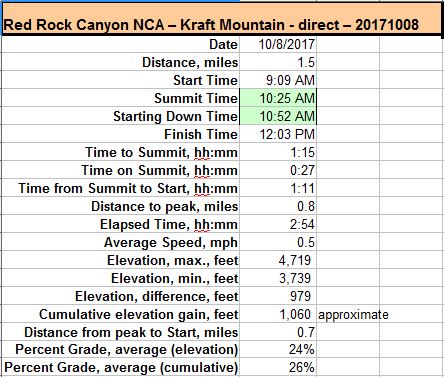This screenshot has width=444, height=377.
Task: Click the Distance to peak value 0.8
Action: [x=278, y=206]
